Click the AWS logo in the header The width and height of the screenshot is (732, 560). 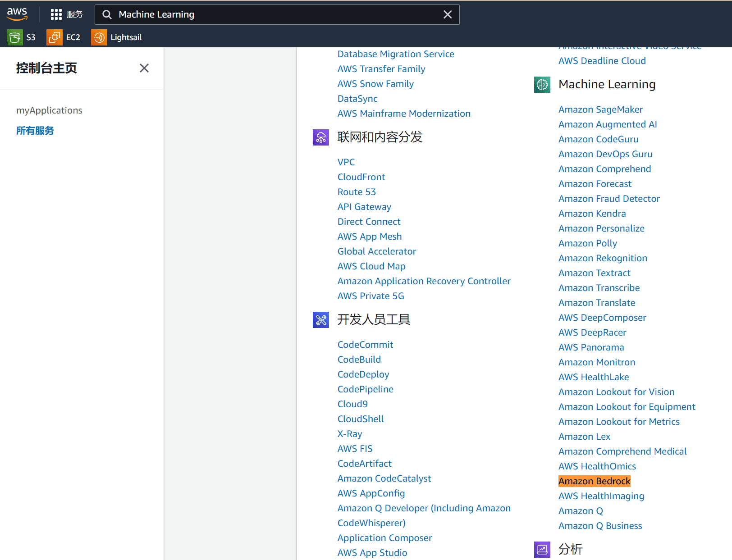pos(17,14)
